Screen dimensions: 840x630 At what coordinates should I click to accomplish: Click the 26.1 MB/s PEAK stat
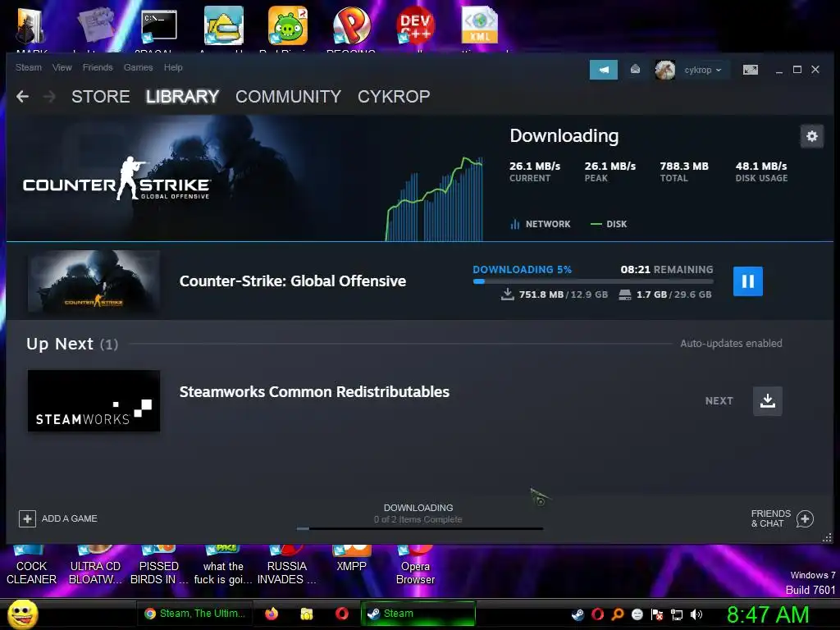(x=610, y=171)
